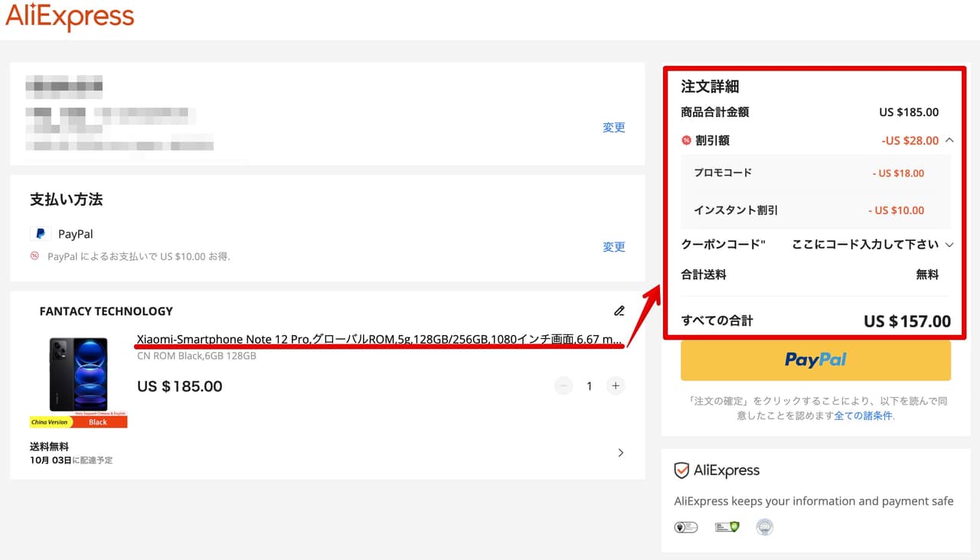
Task: Open the Xiaomi Note 12 Pro product thumbnail
Action: point(79,380)
